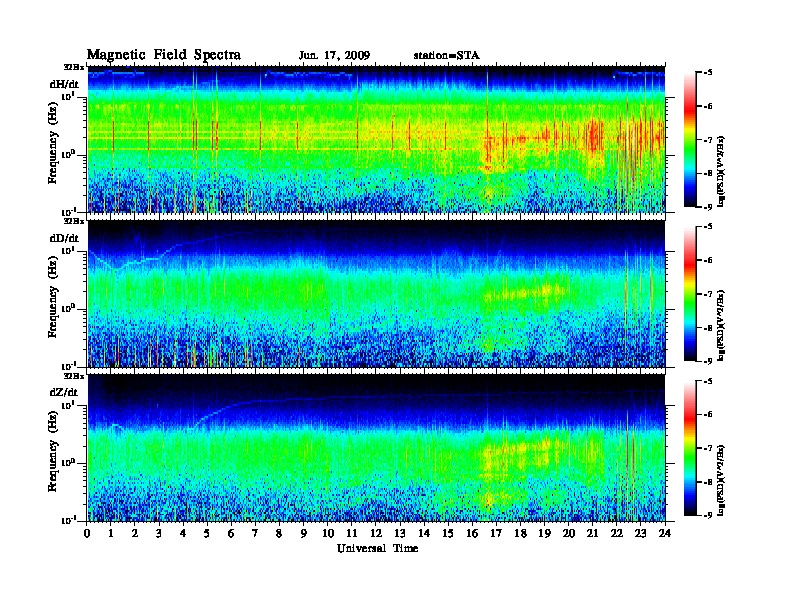792x612 pixels.
Task: Click the "Magnetic Field Spectra" title
Action: [x=164, y=55]
